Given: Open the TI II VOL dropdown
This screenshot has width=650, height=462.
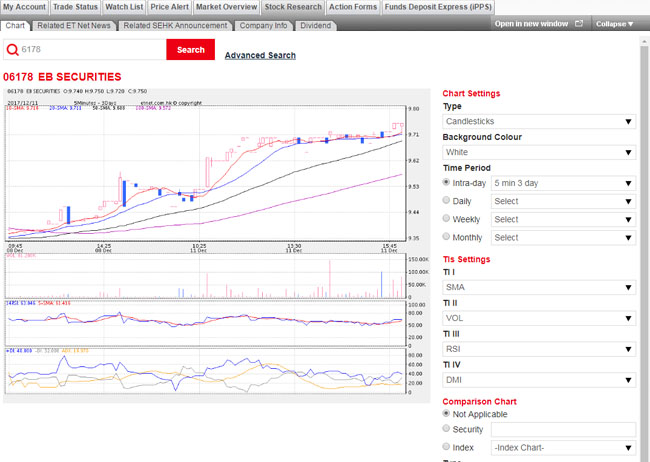Looking at the screenshot, I should [x=539, y=318].
